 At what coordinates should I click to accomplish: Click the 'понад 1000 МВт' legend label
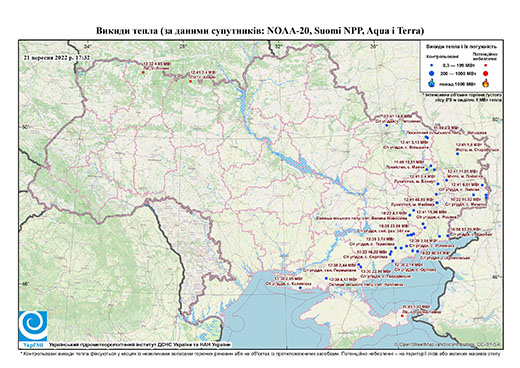[x=457, y=83]
